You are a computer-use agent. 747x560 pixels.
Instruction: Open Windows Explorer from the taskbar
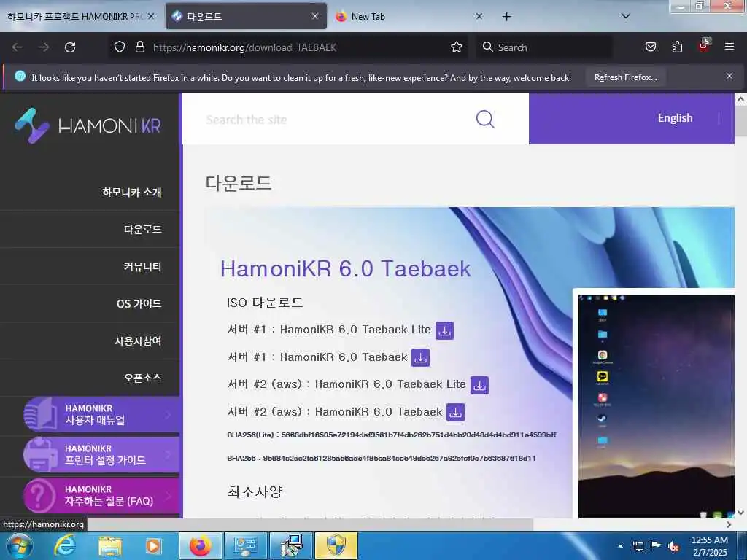pos(110,545)
